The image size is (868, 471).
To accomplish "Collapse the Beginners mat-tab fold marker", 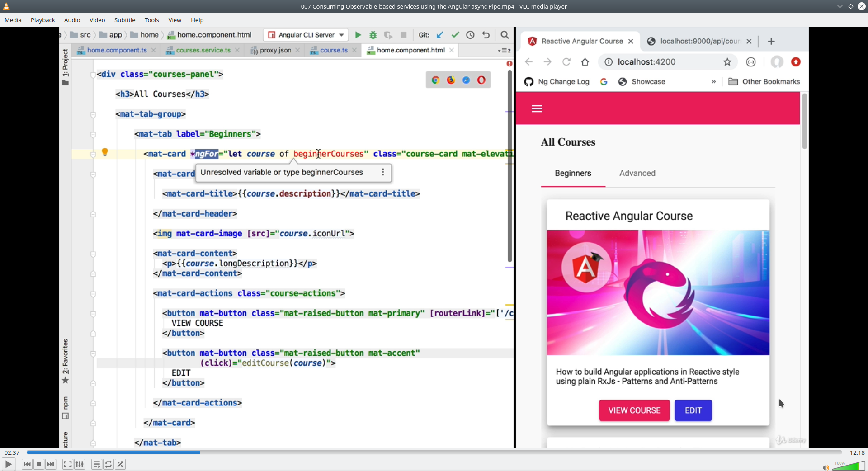I will tap(93, 134).
